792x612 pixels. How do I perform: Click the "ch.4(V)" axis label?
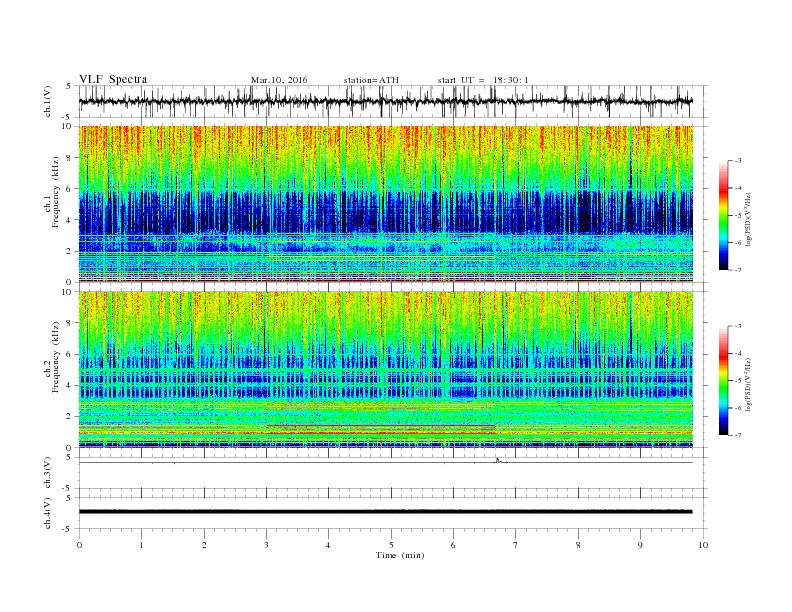point(47,513)
